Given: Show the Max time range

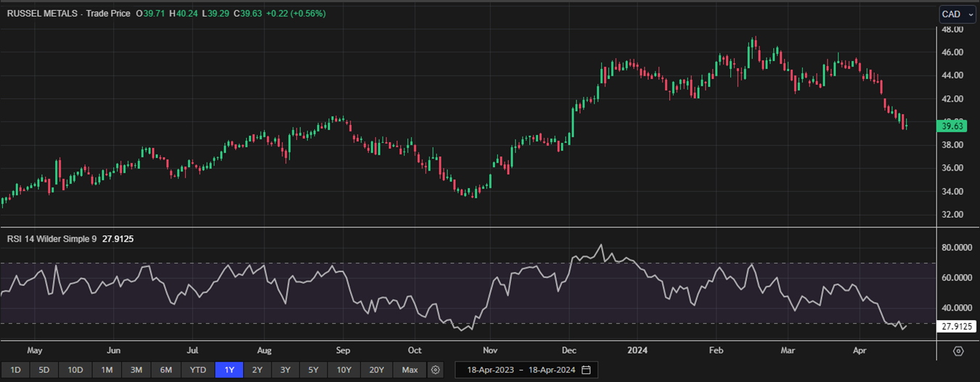Looking at the screenshot, I should 409,370.
